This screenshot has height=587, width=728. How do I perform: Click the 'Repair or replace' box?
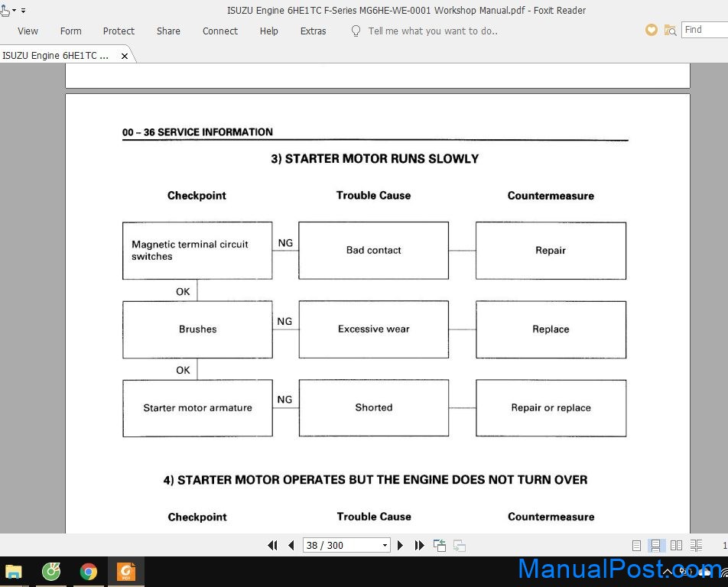[551, 408]
